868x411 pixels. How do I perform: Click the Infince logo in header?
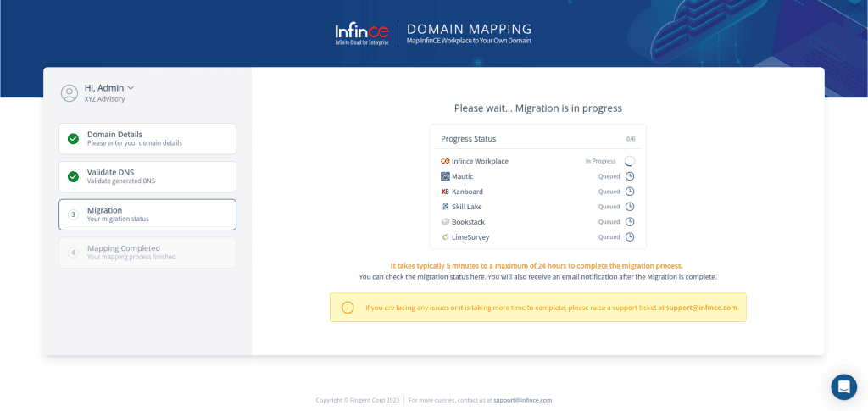point(362,34)
